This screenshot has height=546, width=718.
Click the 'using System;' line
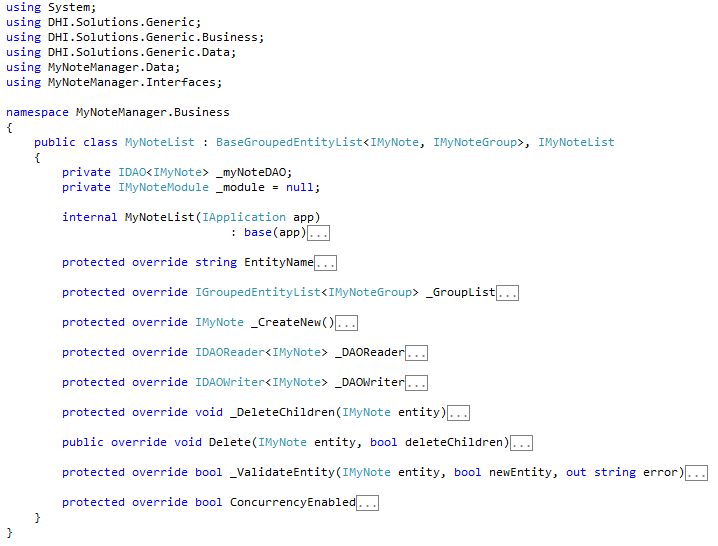pyautogui.click(x=44, y=7)
